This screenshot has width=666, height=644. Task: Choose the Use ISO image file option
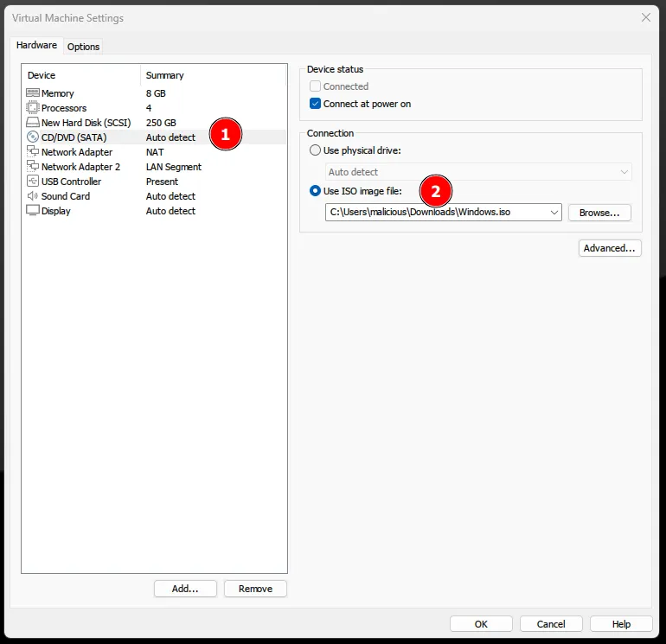[x=316, y=191]
